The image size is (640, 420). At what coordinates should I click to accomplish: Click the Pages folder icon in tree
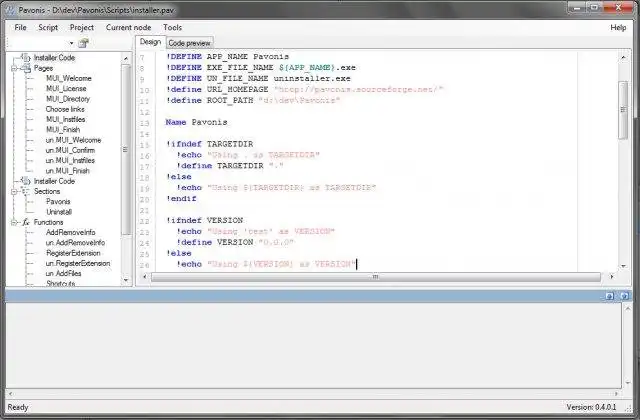26,68
